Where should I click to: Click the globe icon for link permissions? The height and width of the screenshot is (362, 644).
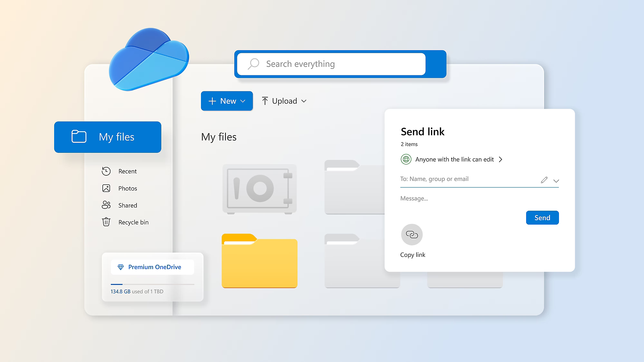click(x=406, y=159)
